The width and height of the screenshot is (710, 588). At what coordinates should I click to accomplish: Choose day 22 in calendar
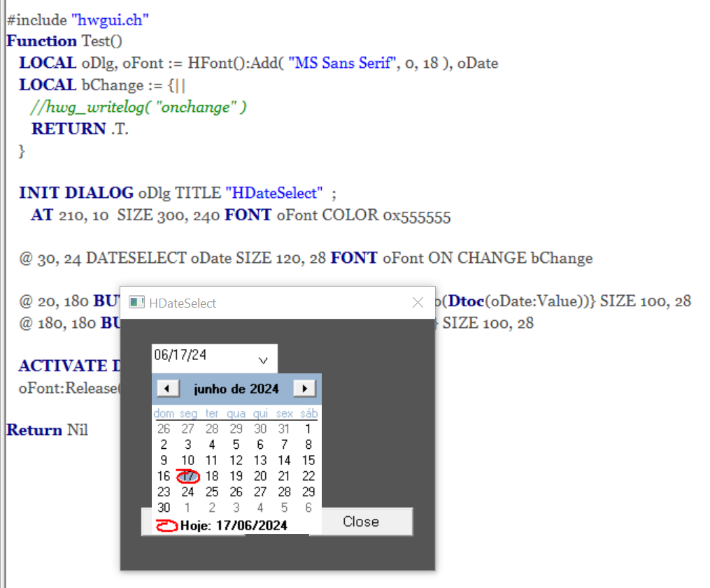(308, 476)
